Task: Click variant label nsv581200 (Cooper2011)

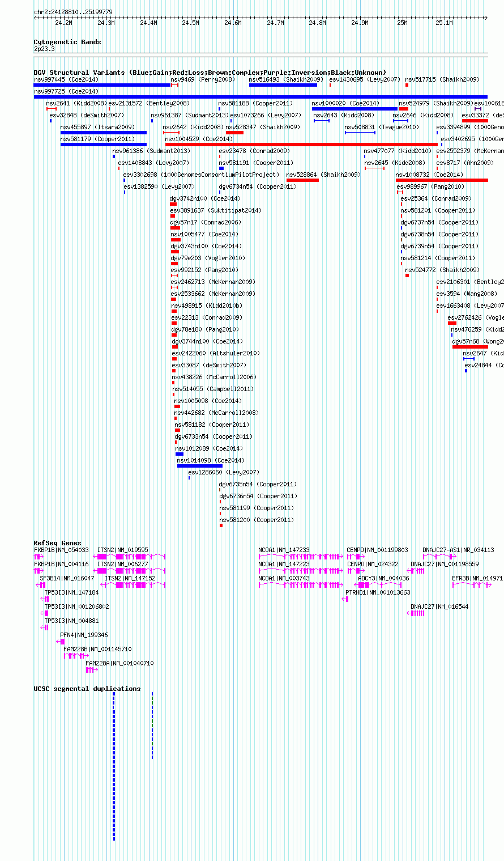Action: pos(257,520)
